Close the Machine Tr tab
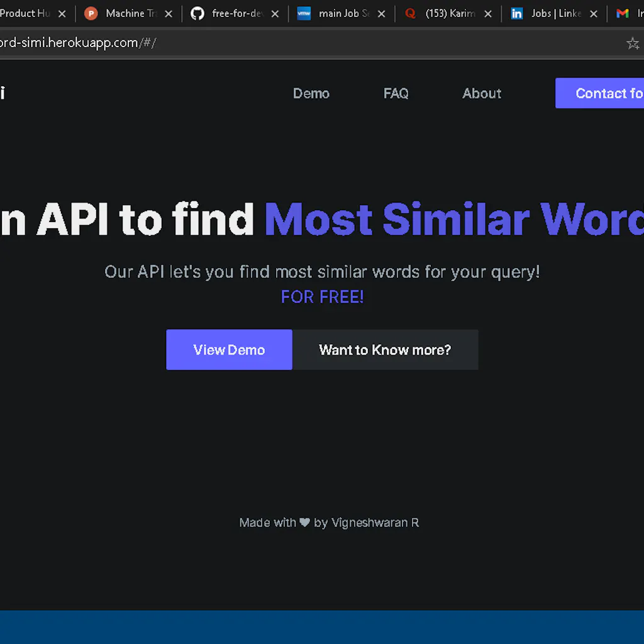Image resolution: width=644 pixels, height=644 pixels. 168,14
